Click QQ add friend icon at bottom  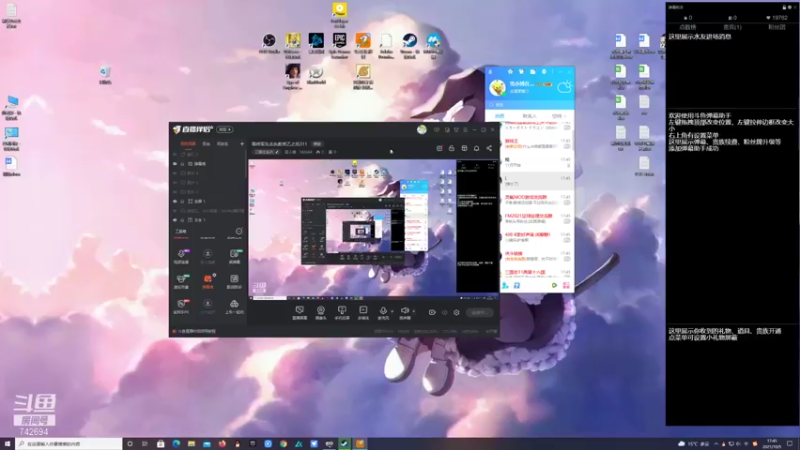505,286
